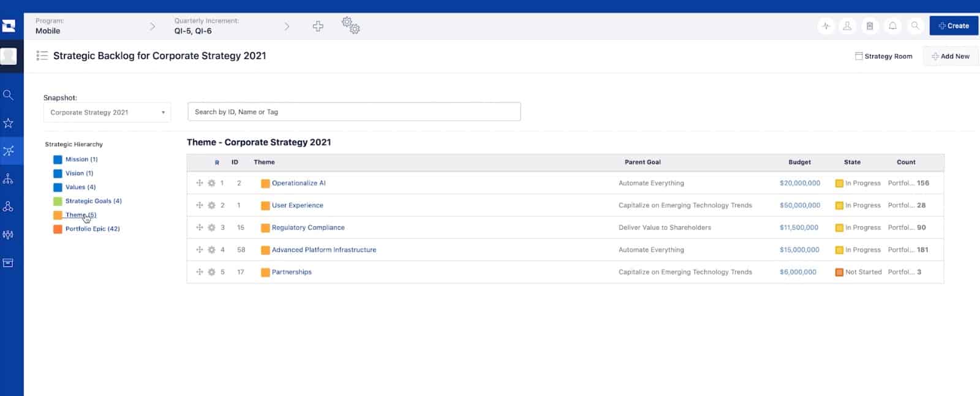
Task: Open the Partnerships theme link
Action: coord(292,272)
